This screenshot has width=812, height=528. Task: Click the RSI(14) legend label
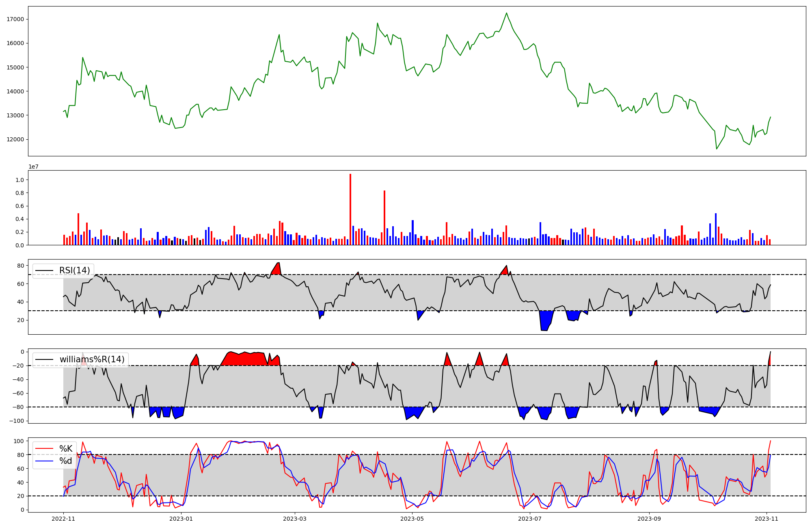pos(74,270)
